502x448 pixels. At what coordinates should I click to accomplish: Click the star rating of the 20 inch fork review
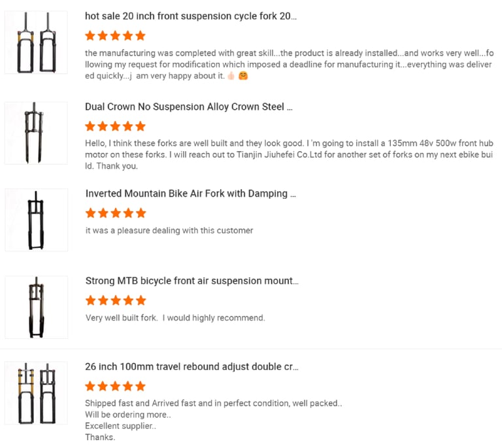point(116,35)
